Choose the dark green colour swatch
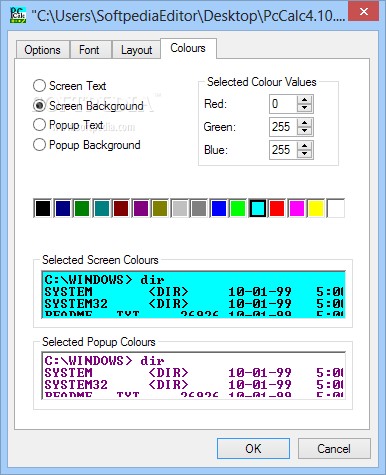The width and height of the screenshot is (386, 475). click(82, 208)
